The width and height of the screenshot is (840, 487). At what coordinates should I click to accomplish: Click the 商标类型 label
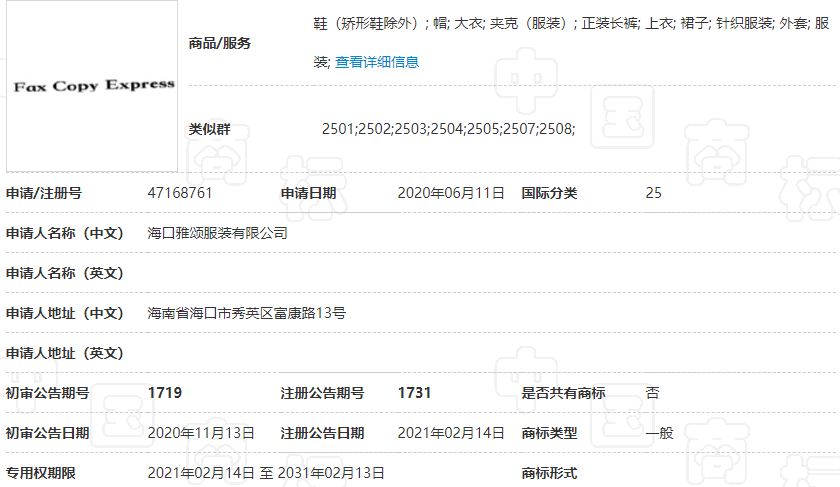[x=550, y=433]
